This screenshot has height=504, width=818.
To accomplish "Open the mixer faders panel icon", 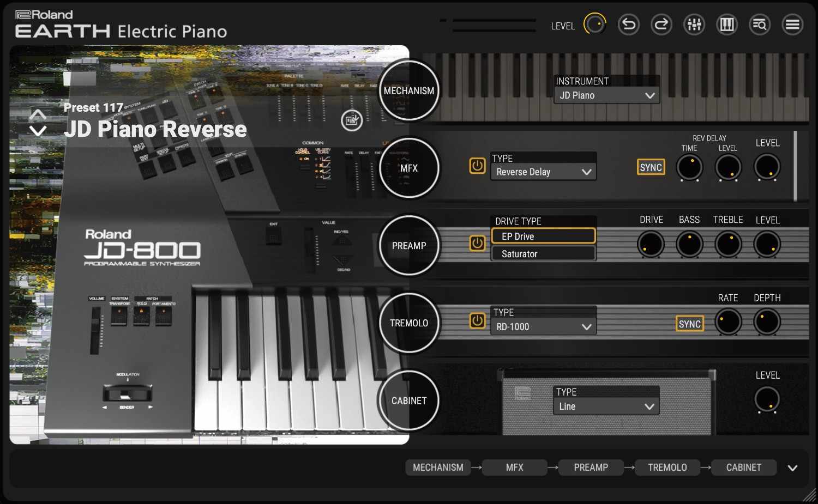I will [x=694, y=25].
